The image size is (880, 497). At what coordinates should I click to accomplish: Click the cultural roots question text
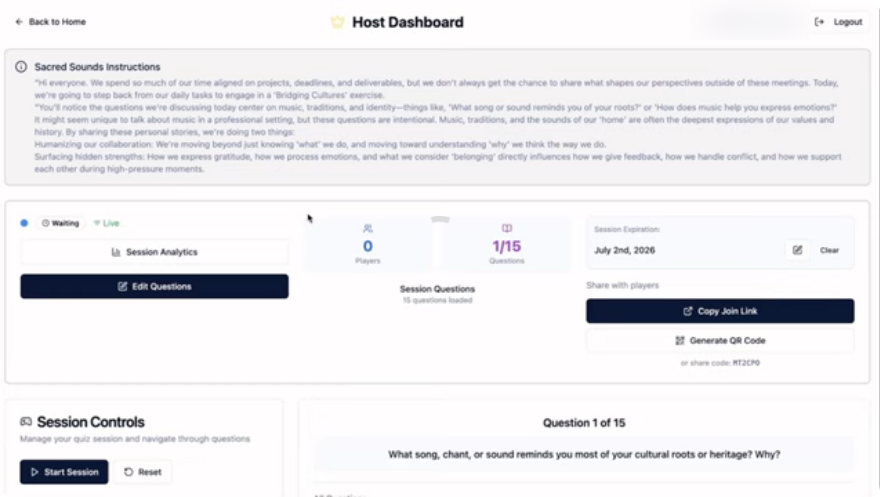click(584, 454)
